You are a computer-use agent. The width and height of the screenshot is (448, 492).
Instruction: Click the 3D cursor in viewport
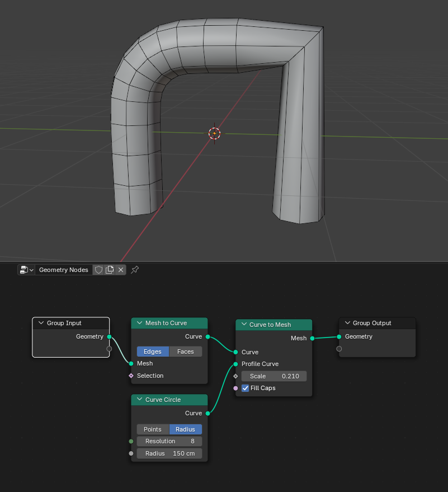[x=214, y=133]
